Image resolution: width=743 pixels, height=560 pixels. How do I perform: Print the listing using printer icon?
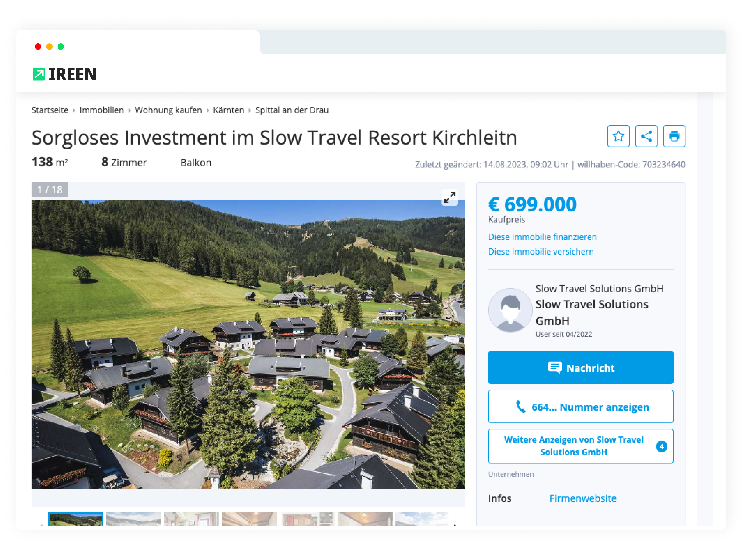tap(674, 136)
